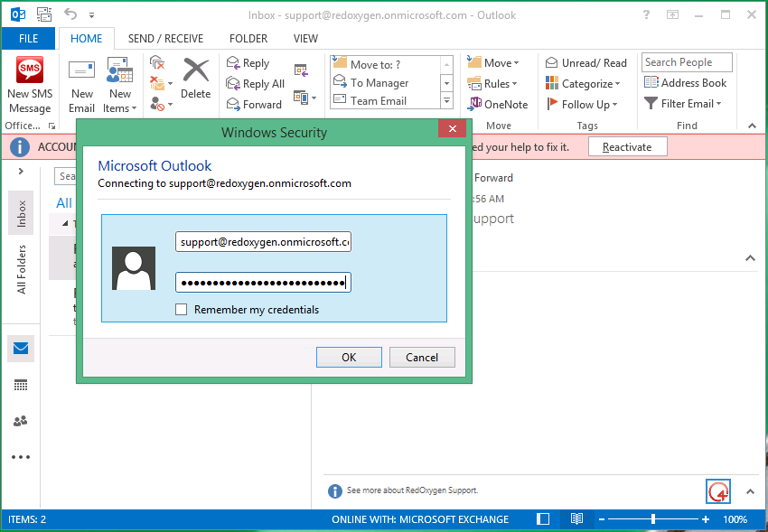This screenshot has width=768, height=532.
Task: Expand the Quick Steps gallery
Action: pos(446,101)
